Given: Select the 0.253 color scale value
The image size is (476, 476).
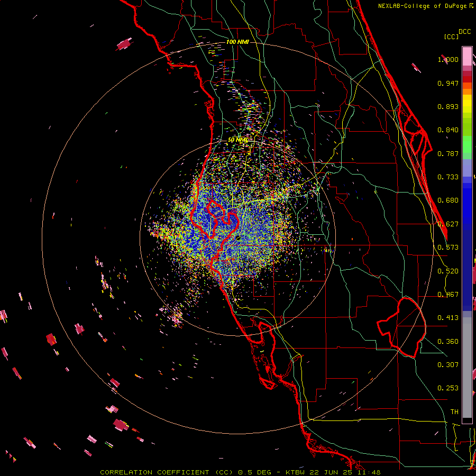Looking at the screenshot, I should point(448,388).
